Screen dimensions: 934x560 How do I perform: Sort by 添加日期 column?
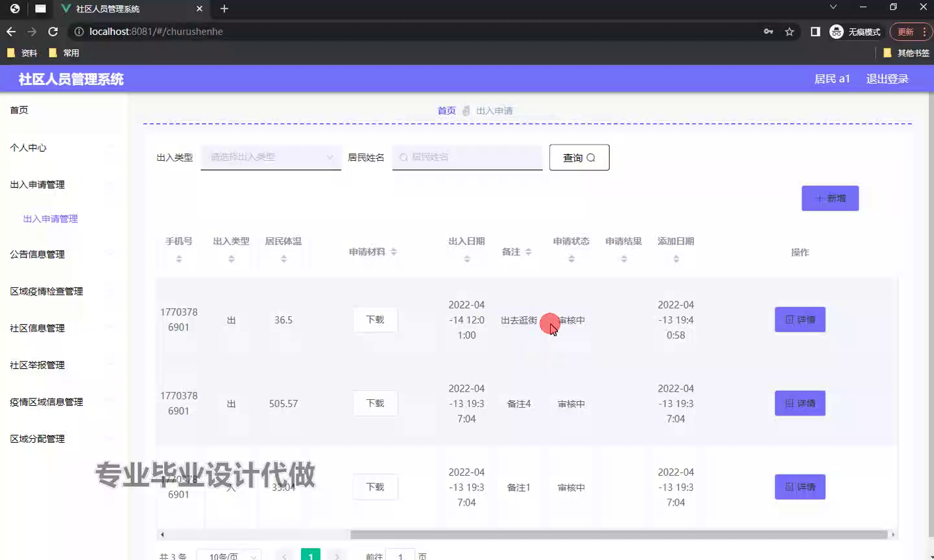676,259
